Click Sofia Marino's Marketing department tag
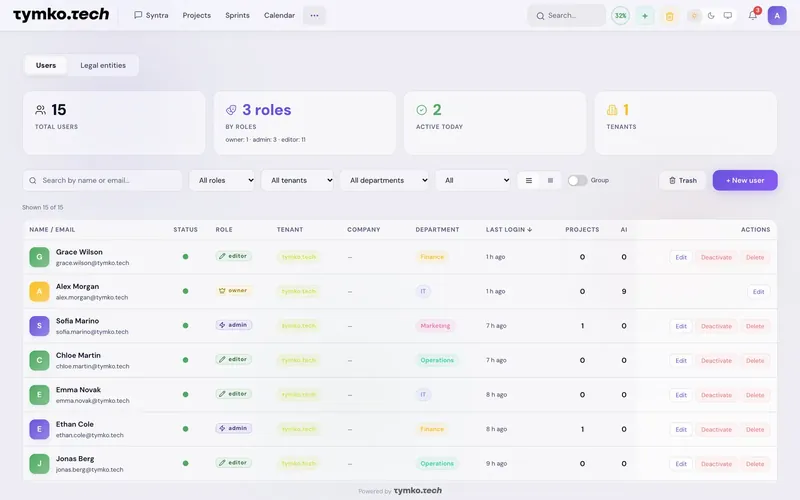The image size is (800, 500). pos(435,326)
